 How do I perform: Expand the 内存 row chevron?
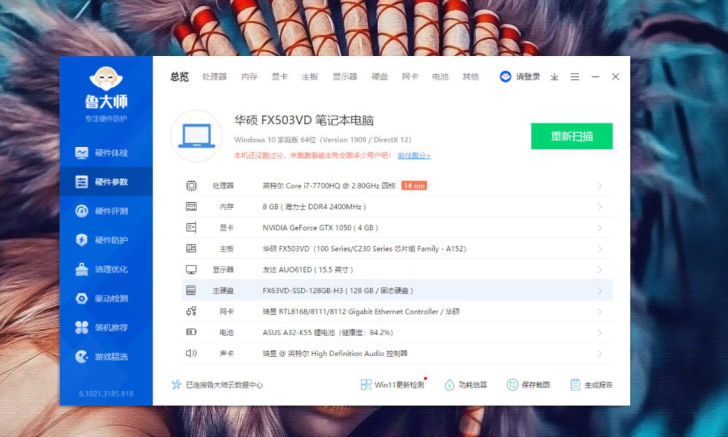click(600, 207)
